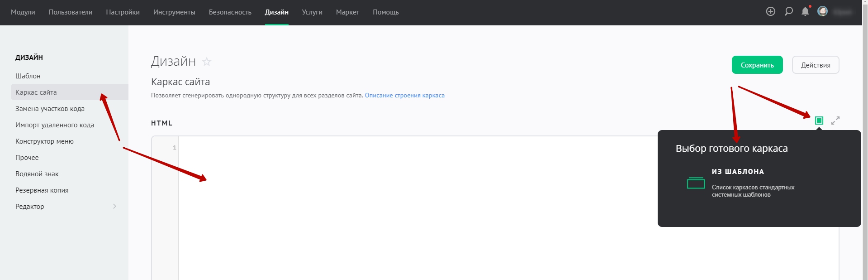This screenshot has height=280, width=868.
Task: Select the template framework icon in popup
Action: (x=696, y=183)
